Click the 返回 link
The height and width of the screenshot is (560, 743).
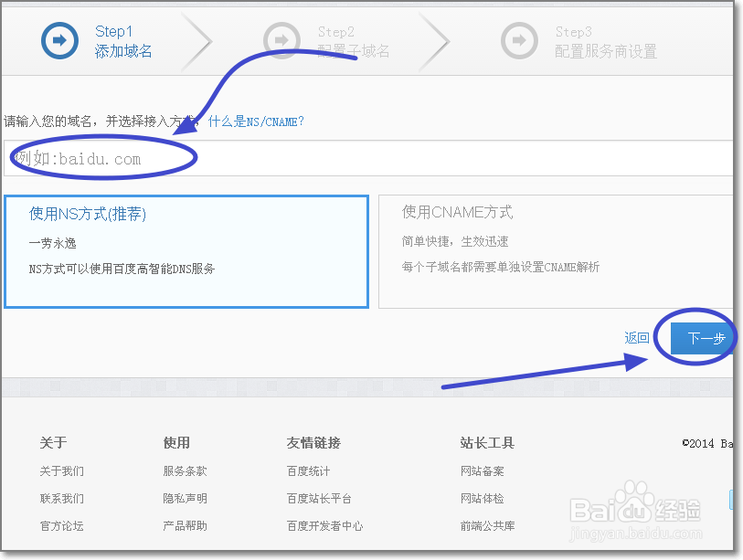pos(636,337)
